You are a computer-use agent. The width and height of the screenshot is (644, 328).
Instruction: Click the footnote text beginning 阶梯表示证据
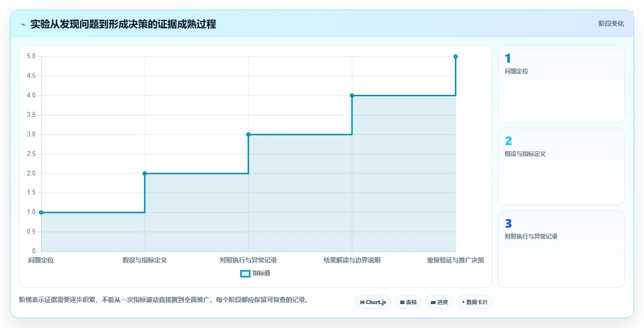164,300
